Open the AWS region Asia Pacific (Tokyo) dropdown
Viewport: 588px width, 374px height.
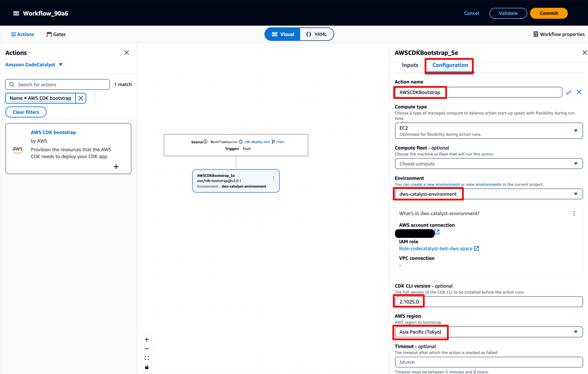point(489,332)
